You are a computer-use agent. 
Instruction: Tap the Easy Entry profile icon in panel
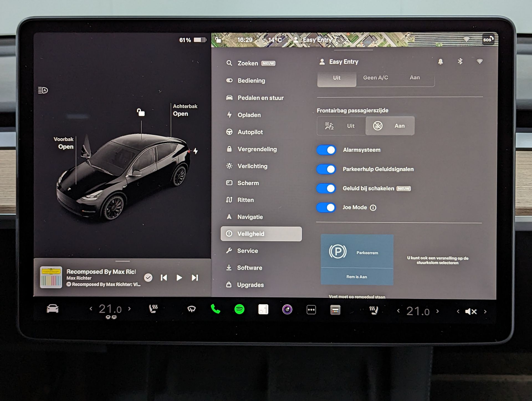click(322, 62)
